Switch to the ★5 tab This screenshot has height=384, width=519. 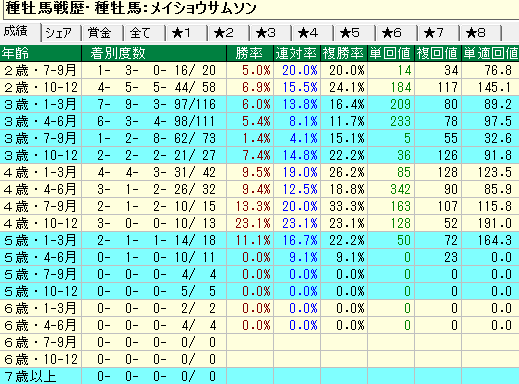point(355,33)
